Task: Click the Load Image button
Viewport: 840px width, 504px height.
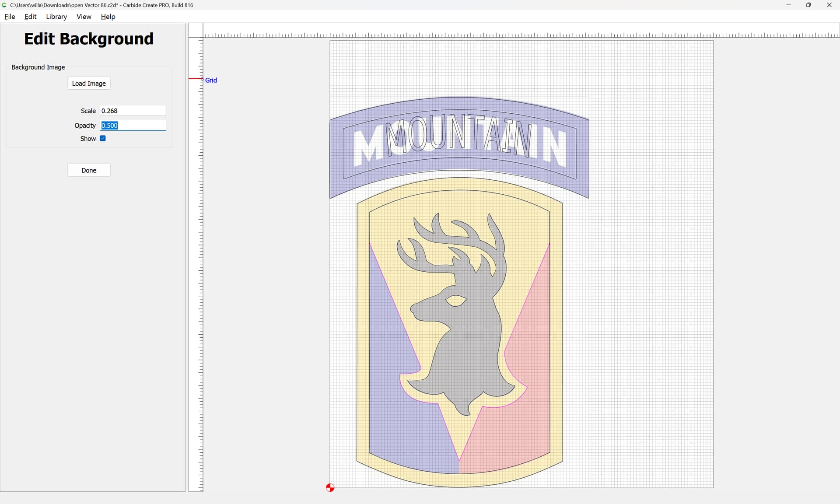Action: pos(89,84)
